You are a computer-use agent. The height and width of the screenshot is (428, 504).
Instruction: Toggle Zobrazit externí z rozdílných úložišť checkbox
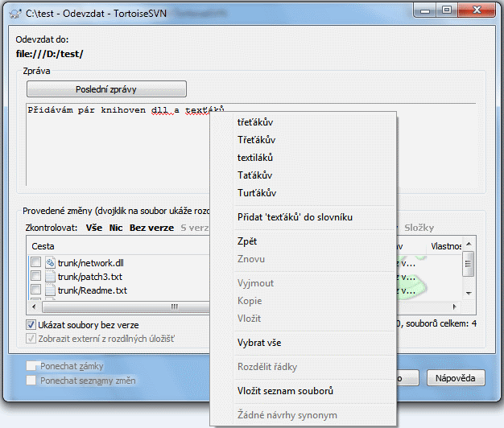click(31, 339)
